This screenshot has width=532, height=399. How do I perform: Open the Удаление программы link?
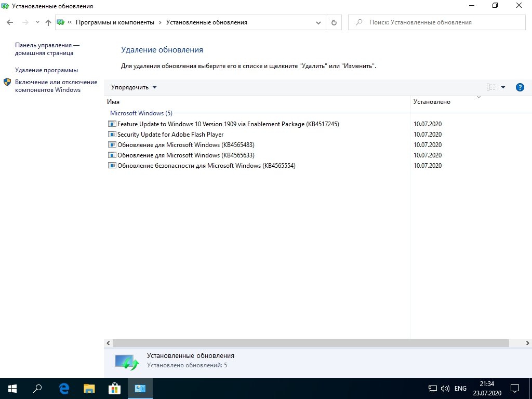tap(46, 70)
